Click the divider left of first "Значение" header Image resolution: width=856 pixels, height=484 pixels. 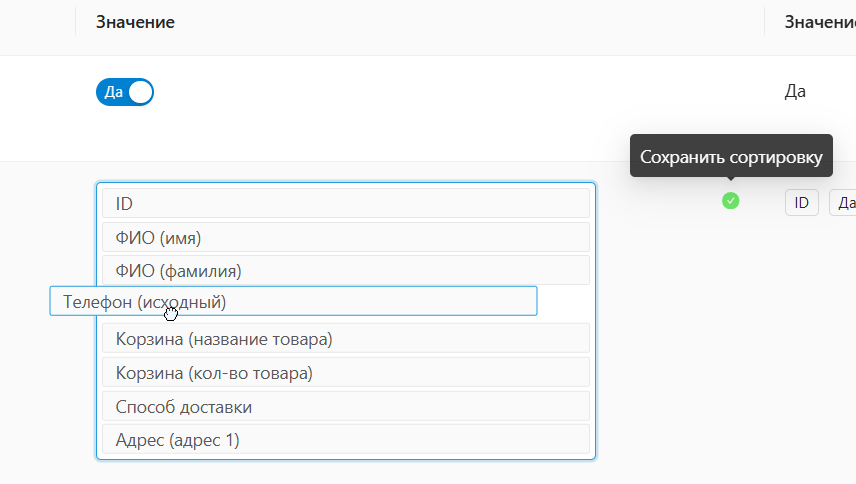tap(75, 22)
